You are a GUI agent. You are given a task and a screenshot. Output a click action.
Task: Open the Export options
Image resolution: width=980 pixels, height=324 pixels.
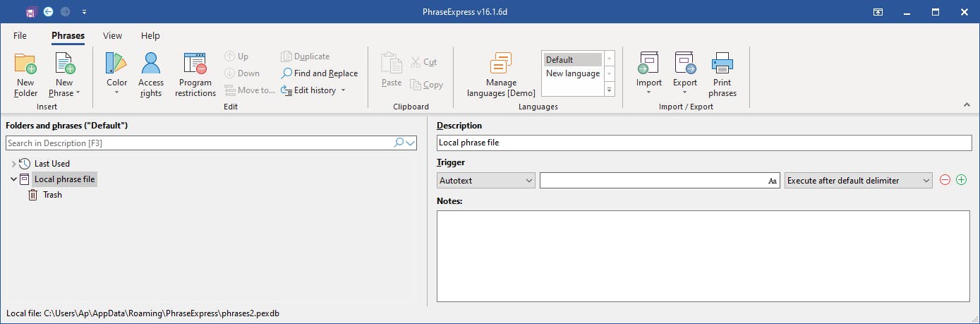[x=684, y=65]
